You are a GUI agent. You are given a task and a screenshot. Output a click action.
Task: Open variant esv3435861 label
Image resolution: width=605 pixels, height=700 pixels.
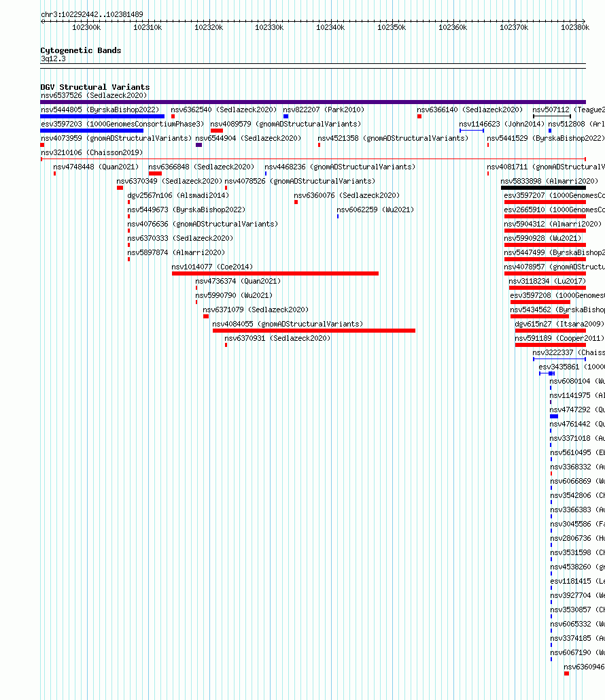point(572,367)
